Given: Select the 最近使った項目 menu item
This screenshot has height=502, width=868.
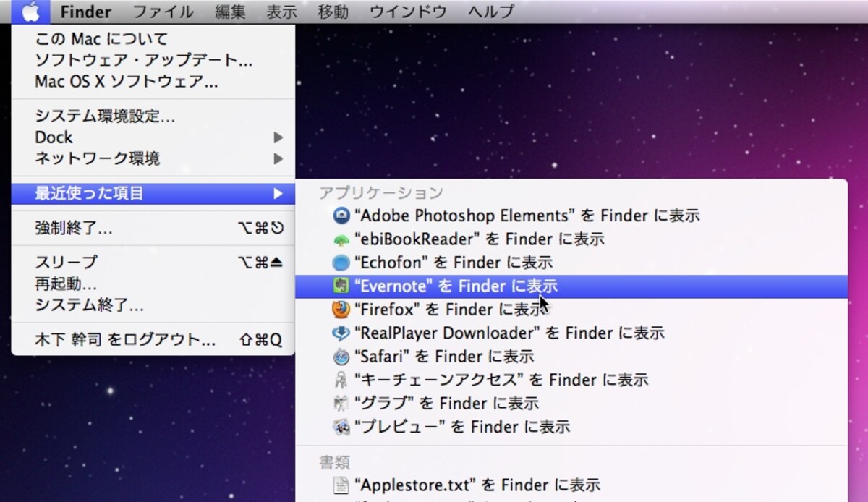Looking at the screenshot, I should pyautogui.click(x=153, y=193).
